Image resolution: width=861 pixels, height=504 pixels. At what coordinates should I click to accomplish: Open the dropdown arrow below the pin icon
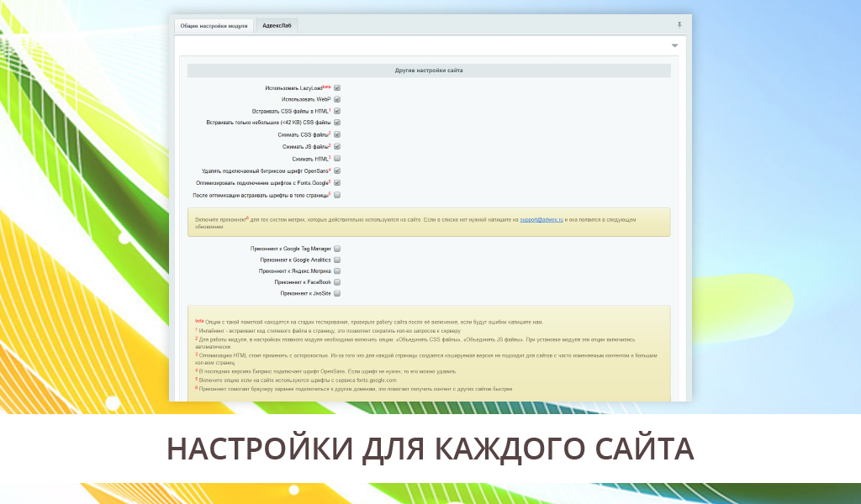pos(674,45)
